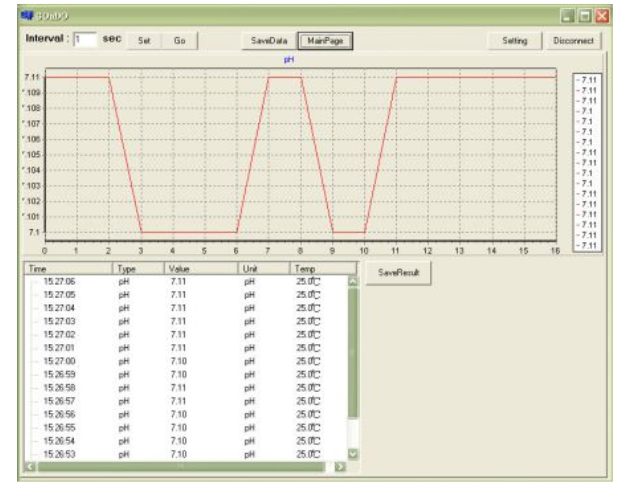
Task: Click the SaveResult button
Action: pos(398,272)
